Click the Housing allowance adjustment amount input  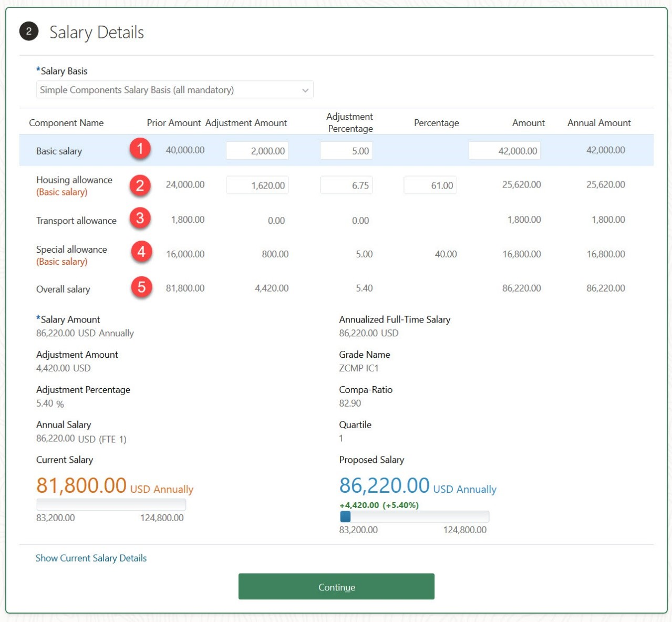click(257, 184)
